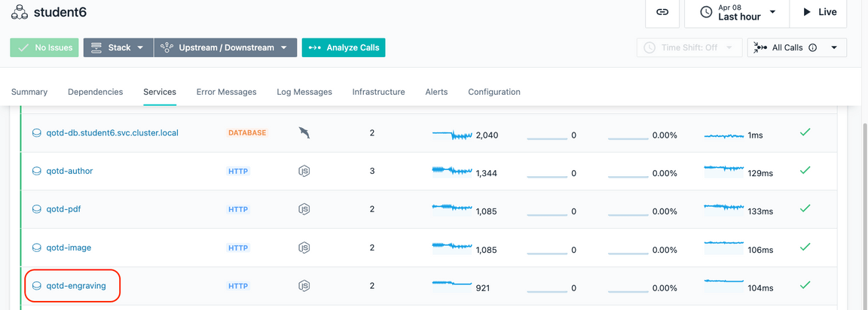Click the DATABASE type badge
This screenshot has height=310, width=868.
(x=247, y=133)
